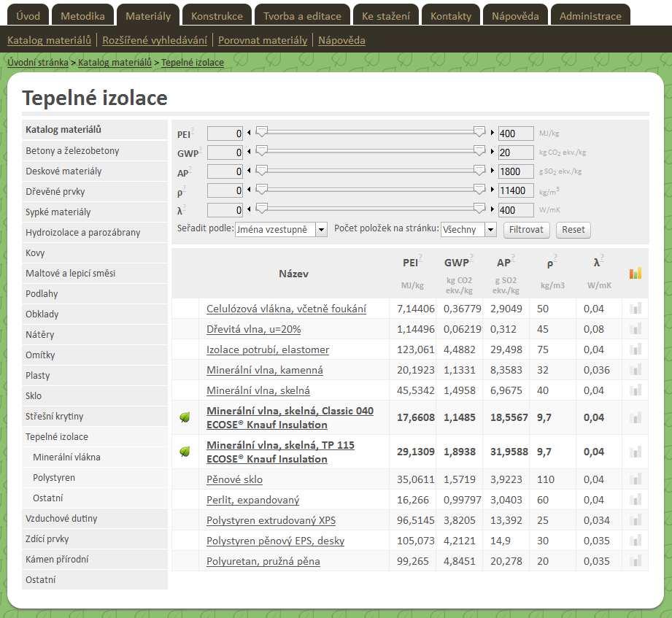The height and width of the screenshot is (618, 672).
Task: Click the GWP slider minimum handle
Action: tap(262, 150)
